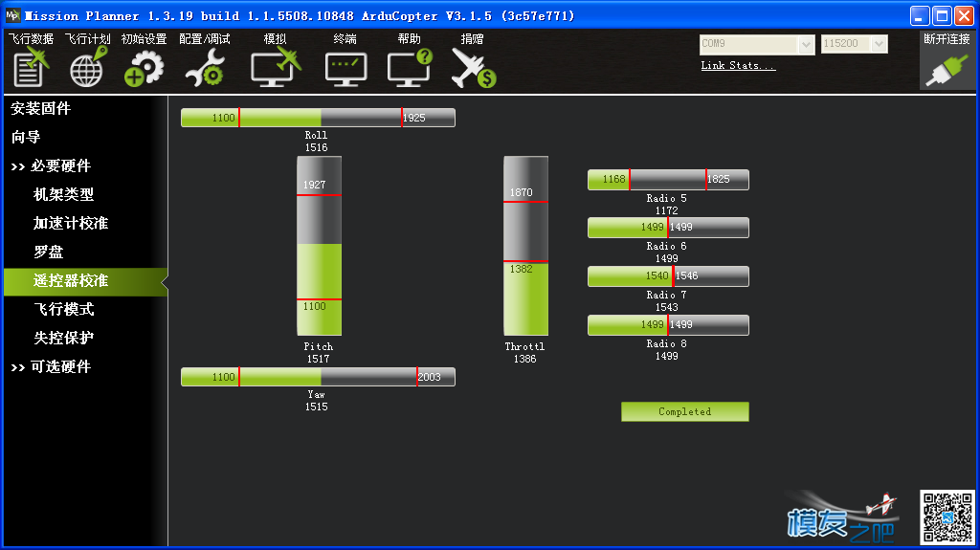This screenshot has height=550, width=980.
Task: Open 飞行模式 flight modes page
Action: [63, 309]
